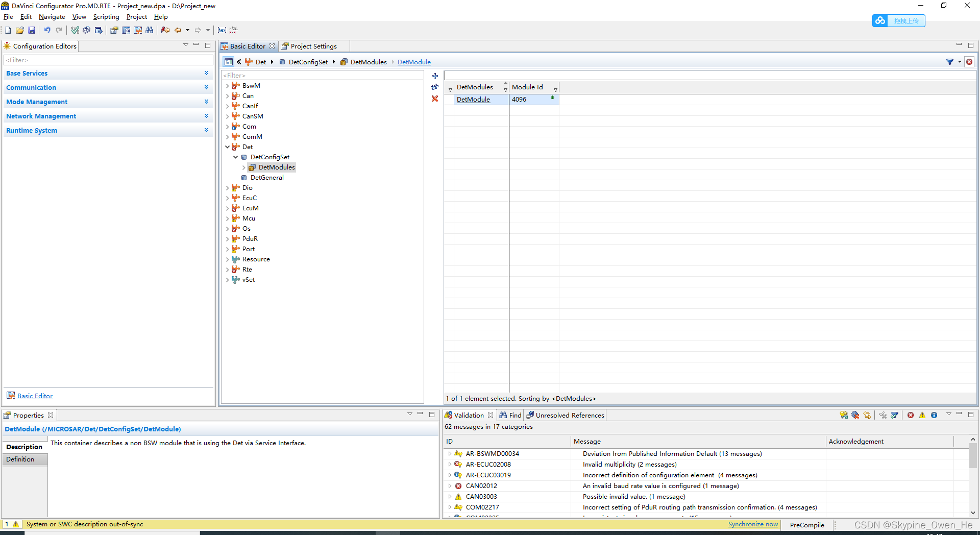Click the binoculars find icon

[x=150, y=30]
